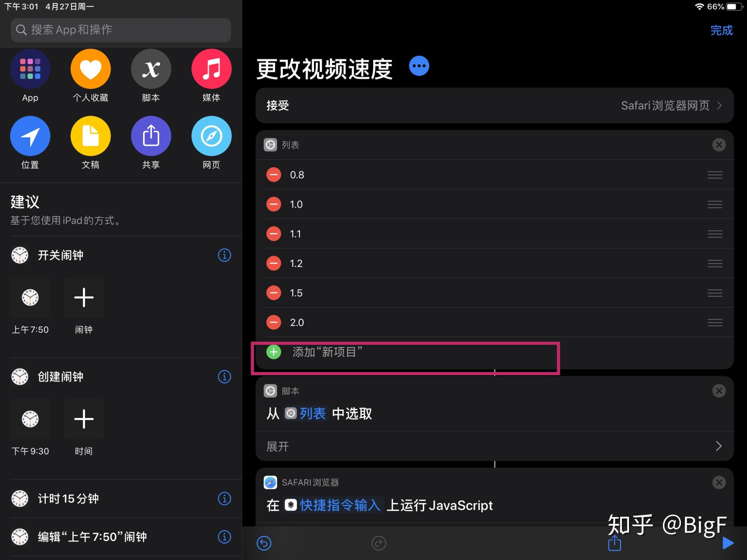Edit the 1.2 list value
The image size is (747, 560).
(x=296, y=264)
